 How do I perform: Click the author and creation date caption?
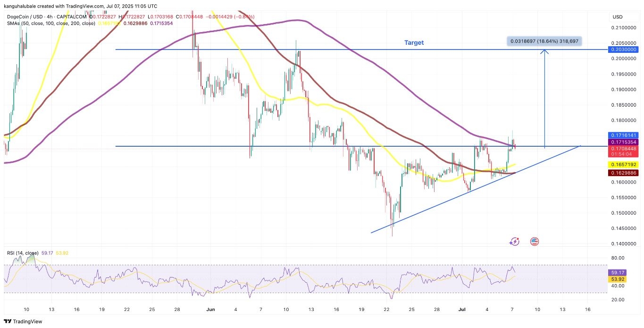coord(80,6)
